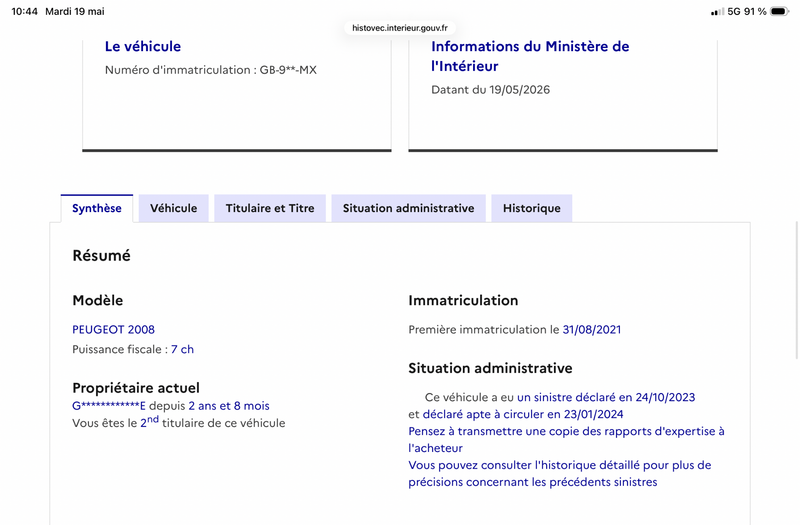Tap 'Vous pouvez consulter l'historique détaillé' notice
Screen dimensions: 800x525
[x=560, y=473]
